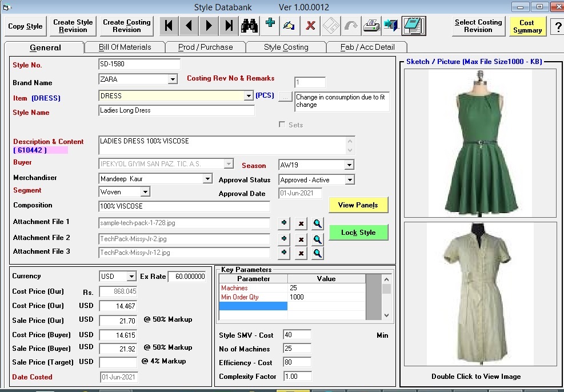Click the exit door icon

point(391,26)
